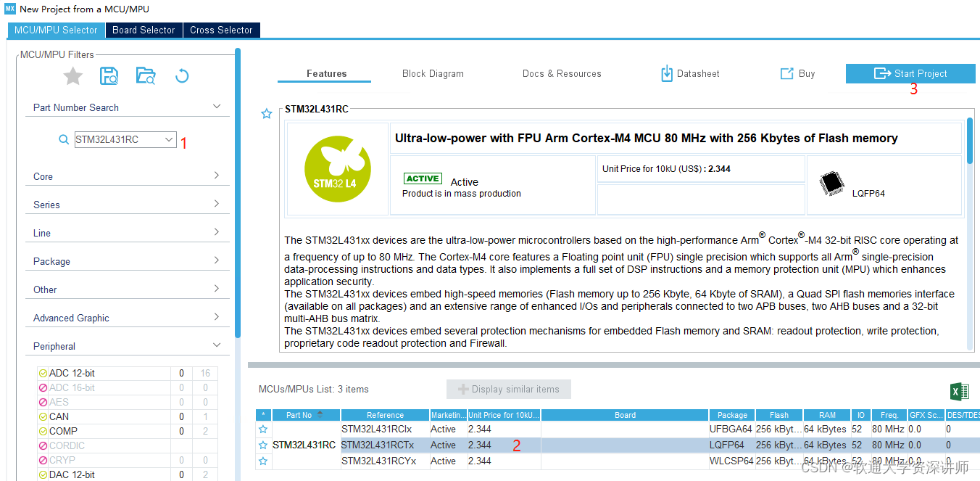Image resolution: width=980 pixels, height=481 pixels.
Task: Open the Docs & Resources tab
Action: pos(562,73)
